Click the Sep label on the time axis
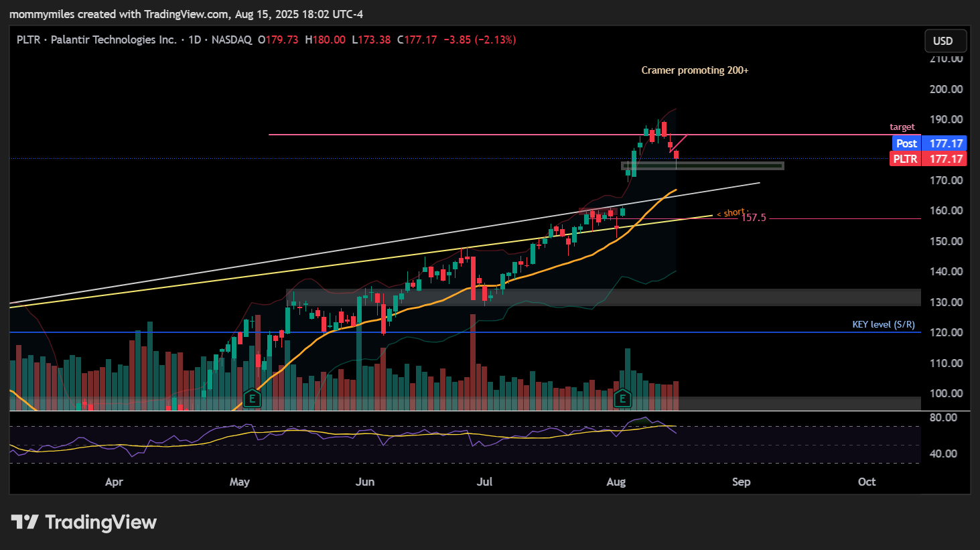 742,482
